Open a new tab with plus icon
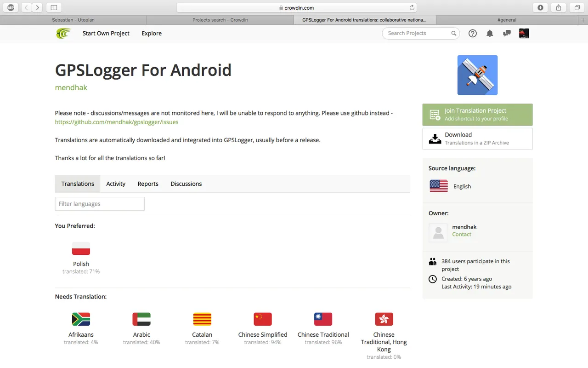The width and height of the screenshot is (588, 368). pyautogui.click(x=583, y=20)
